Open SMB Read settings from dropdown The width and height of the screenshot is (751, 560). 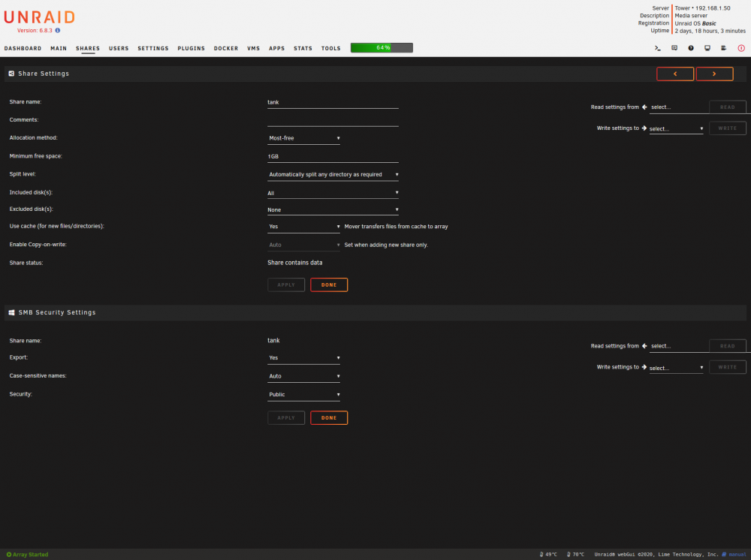(678, 346)
